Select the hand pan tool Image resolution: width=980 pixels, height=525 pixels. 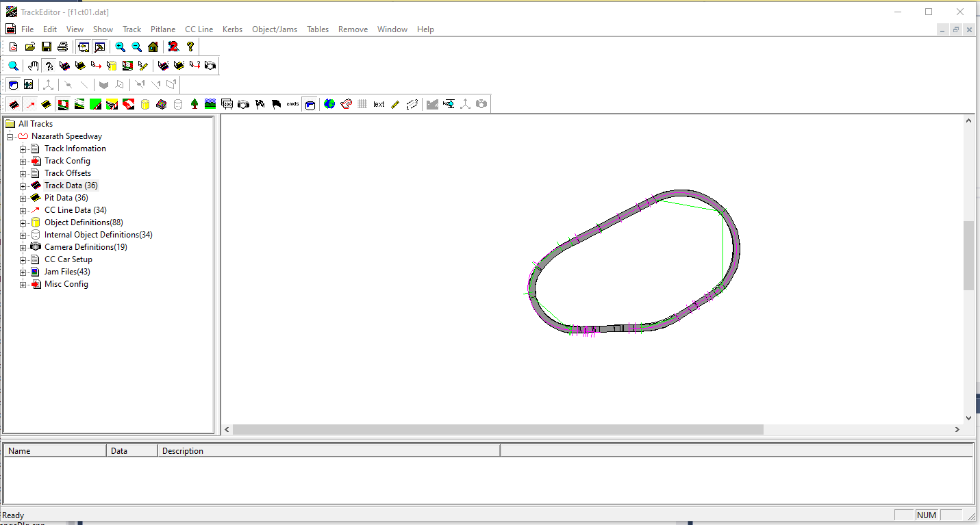point(33,66)
